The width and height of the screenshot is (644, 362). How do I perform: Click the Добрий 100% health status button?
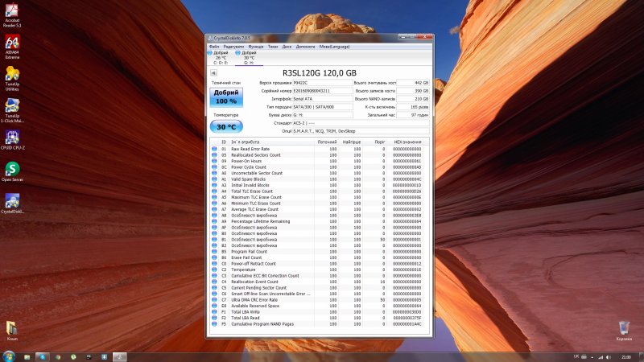click(x=225, y=97)
